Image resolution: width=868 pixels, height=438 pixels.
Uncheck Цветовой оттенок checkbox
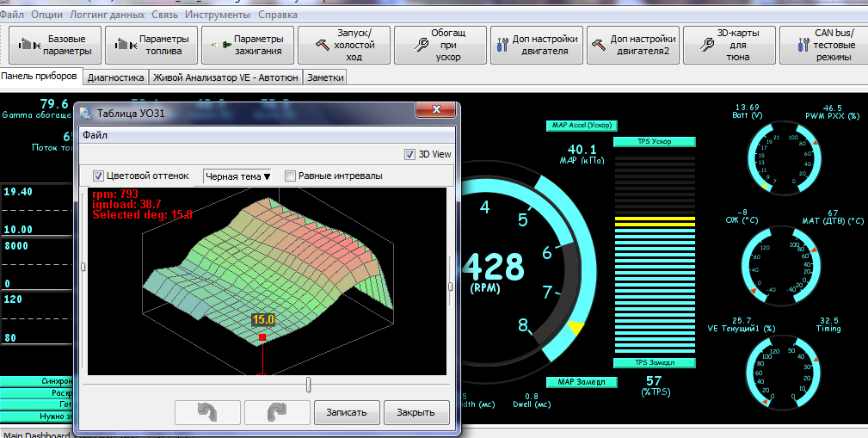(98, 176)
